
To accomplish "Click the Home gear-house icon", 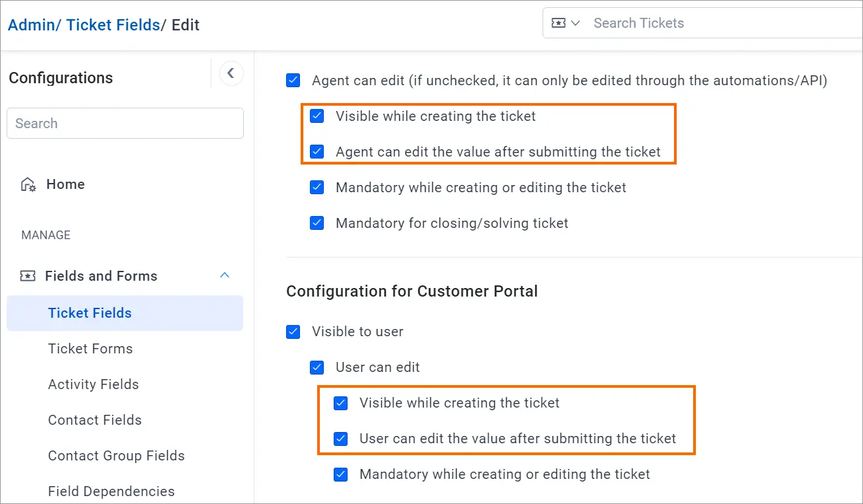I will (x=28, y=184).
